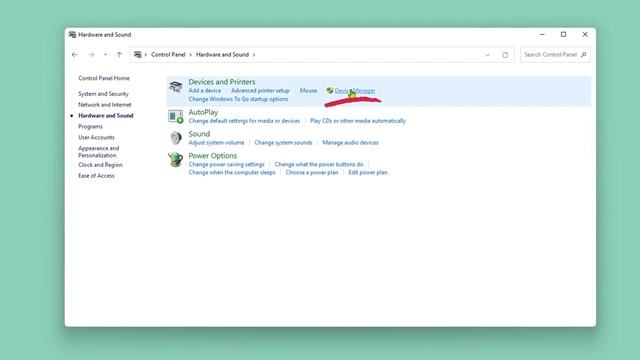The width and height of the screenshot is (640, 360).
Task: Expand chevron after Hardware and Sound breadcrumb
Action: pos(254,55)
